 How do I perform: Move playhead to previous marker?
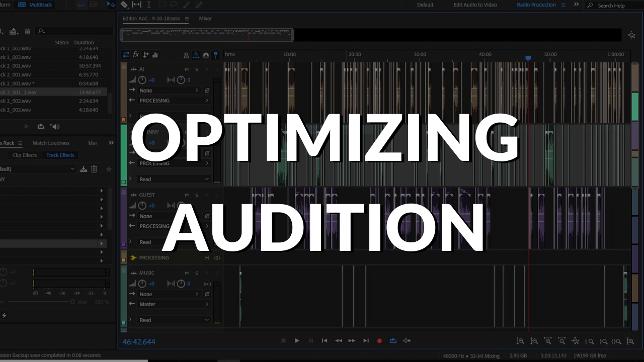pyautogui.click(x=325, y=341)
